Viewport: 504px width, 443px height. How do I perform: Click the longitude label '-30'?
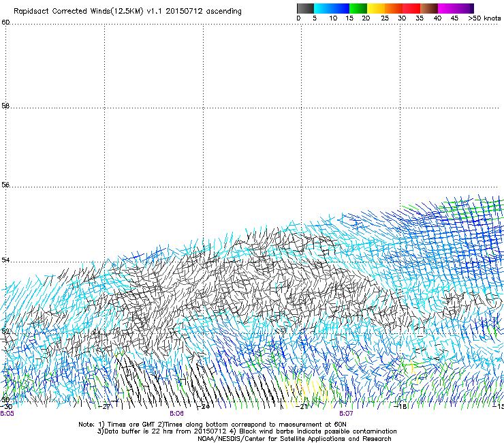pos(6,407)
